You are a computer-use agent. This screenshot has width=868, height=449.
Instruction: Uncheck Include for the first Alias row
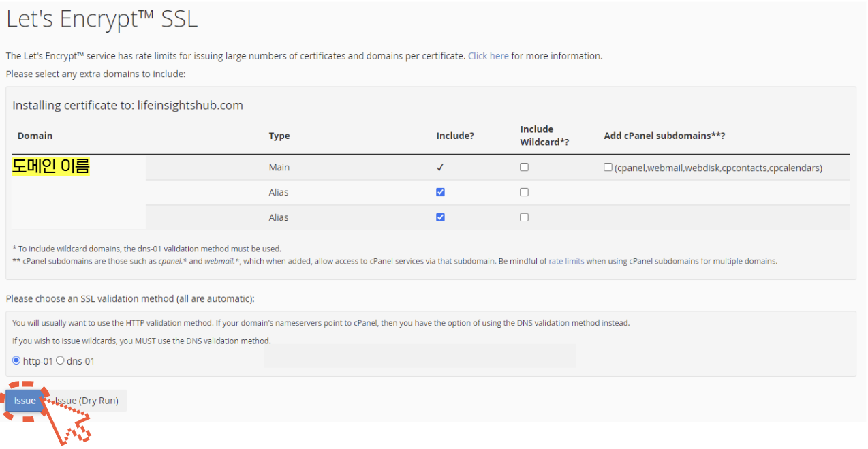coord(440,192)
